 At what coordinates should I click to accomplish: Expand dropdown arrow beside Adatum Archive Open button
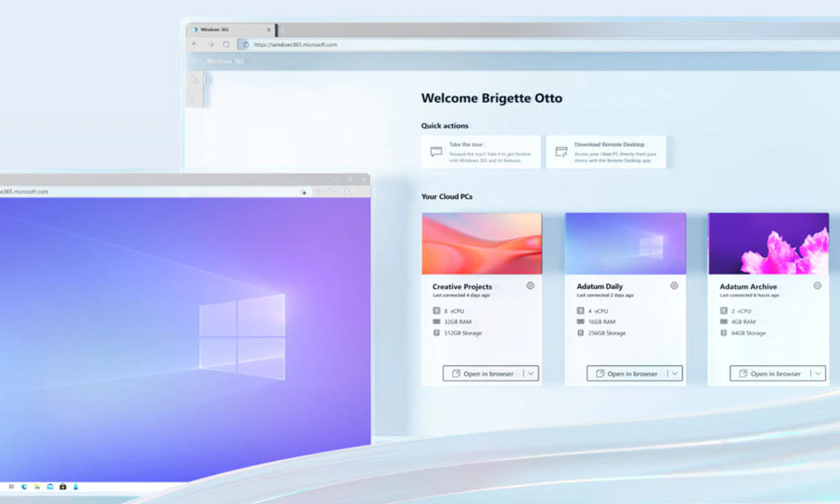coord(818,374)
